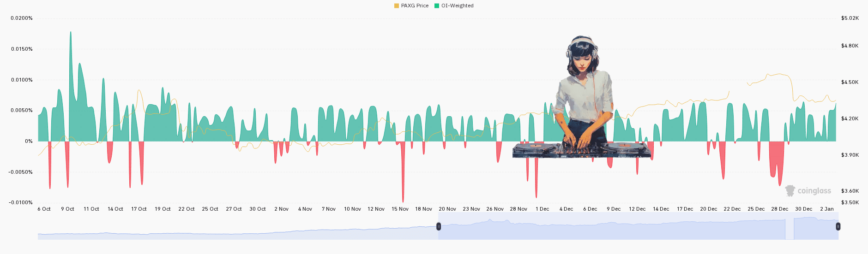Image resolution: width=868 pixels, height=254 pixels.
Task: Click the 0% funding rate axis label
Action: [x=29, y=141]
